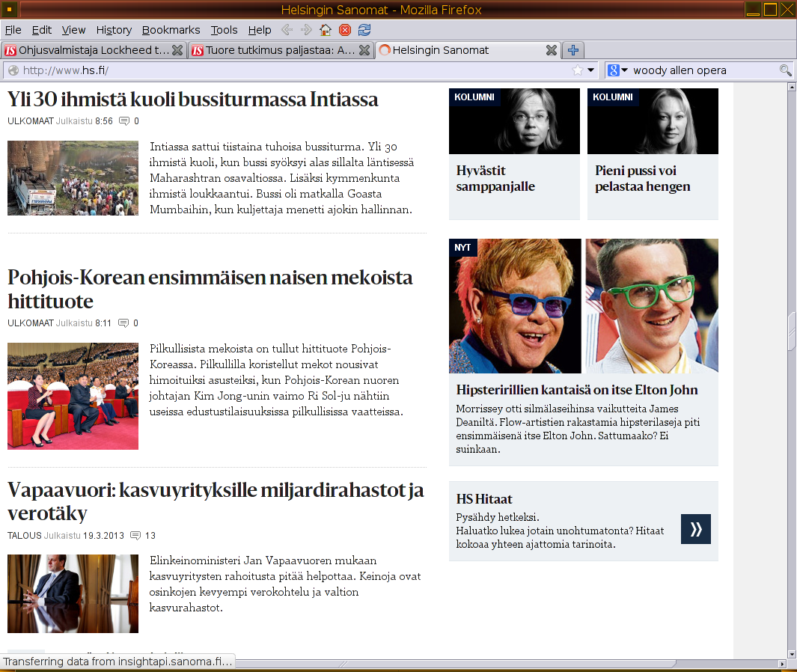Open the bus accident article thumbnail
797x672 pixels.
[73, 178]
